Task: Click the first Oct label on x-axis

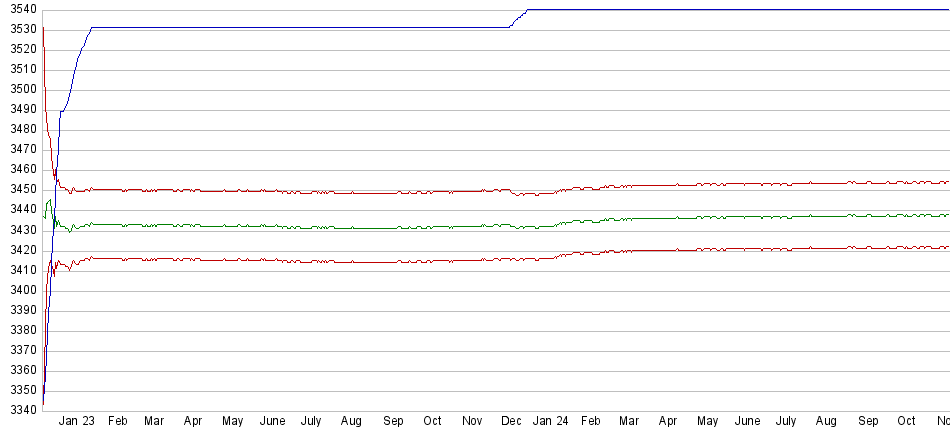Action: click(432, 422)
